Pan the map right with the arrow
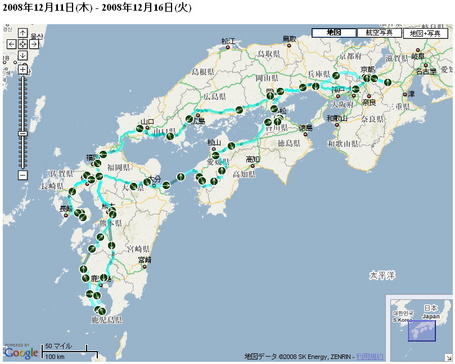This screenshot has width=455, height=364. point(34,44)
